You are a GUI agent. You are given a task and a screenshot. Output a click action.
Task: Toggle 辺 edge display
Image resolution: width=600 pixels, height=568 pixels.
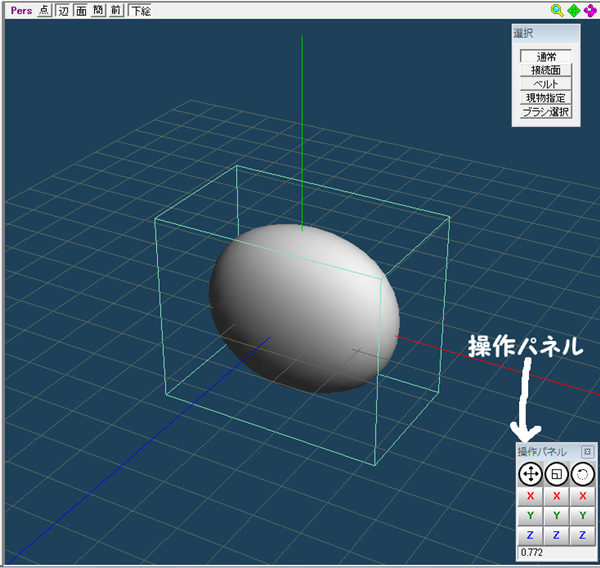coord(63,10)
